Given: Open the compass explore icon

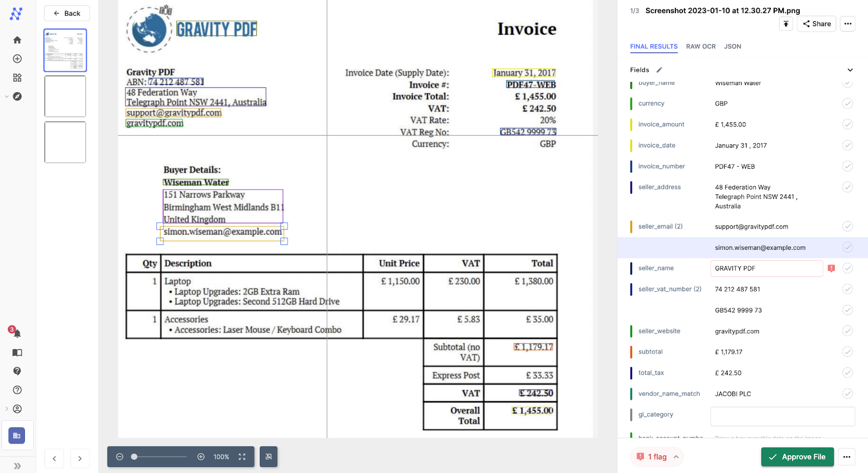Looking at the screenshot, I should tap(17, 97).
